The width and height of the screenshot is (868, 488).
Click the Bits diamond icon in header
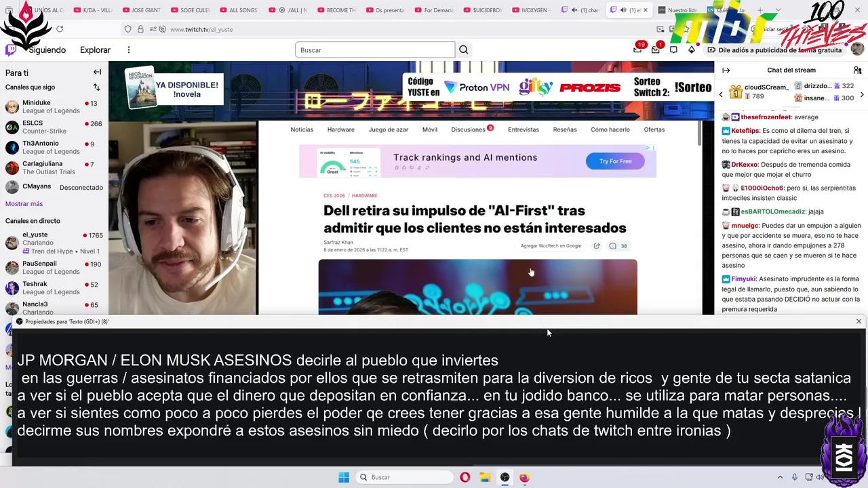692,49
